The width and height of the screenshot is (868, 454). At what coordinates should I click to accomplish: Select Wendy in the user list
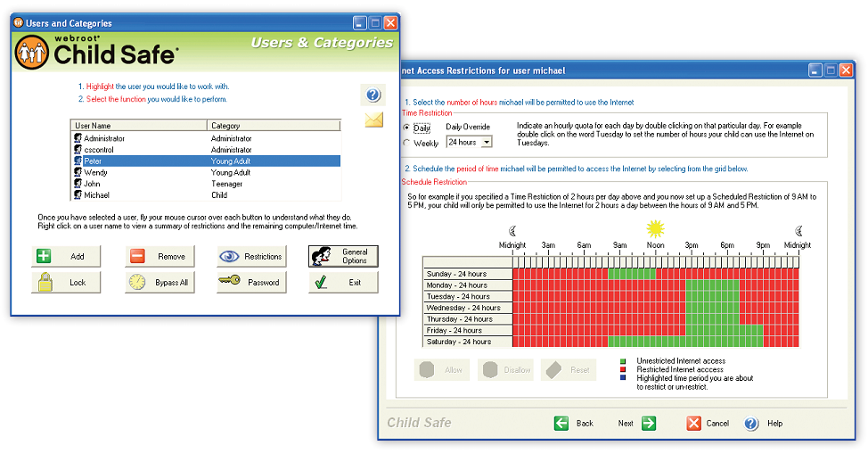click(206, 172)
